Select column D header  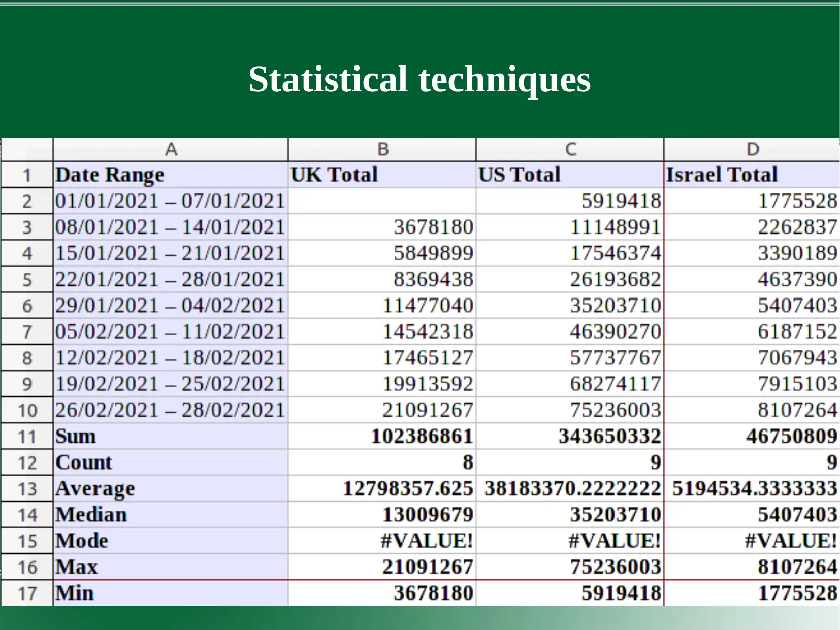coord(752,149)
